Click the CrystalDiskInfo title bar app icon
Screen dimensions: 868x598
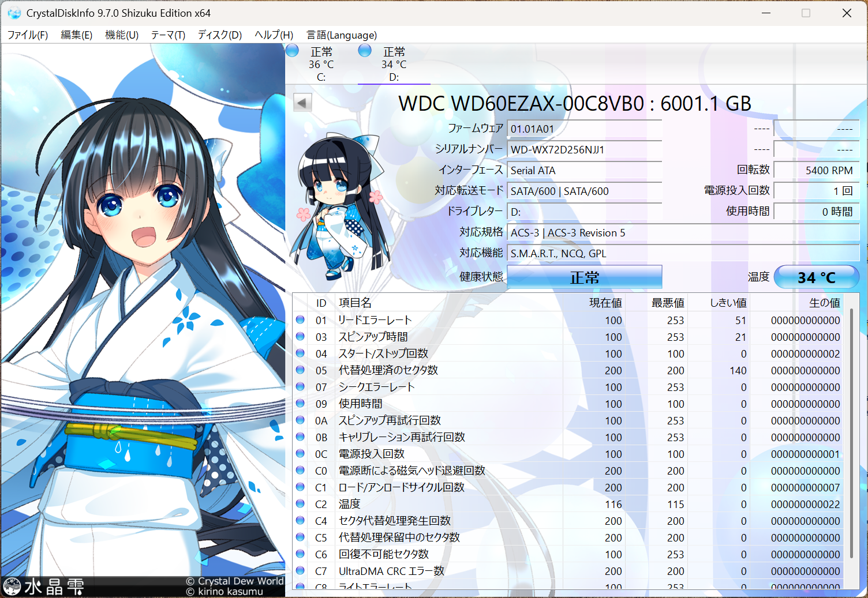tap(14, 13)
